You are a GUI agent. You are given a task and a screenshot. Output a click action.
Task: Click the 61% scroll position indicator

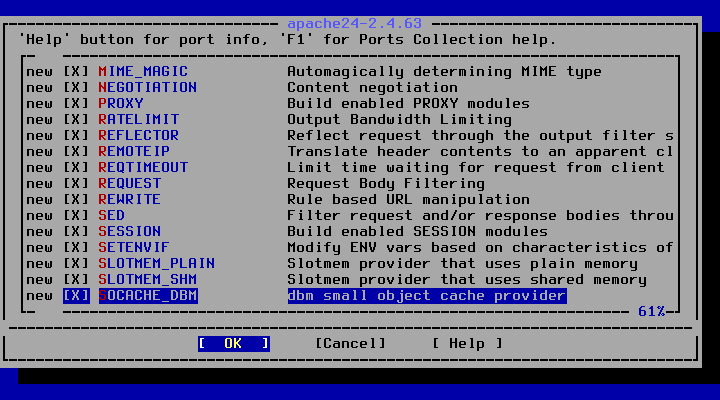pos(652,312)
